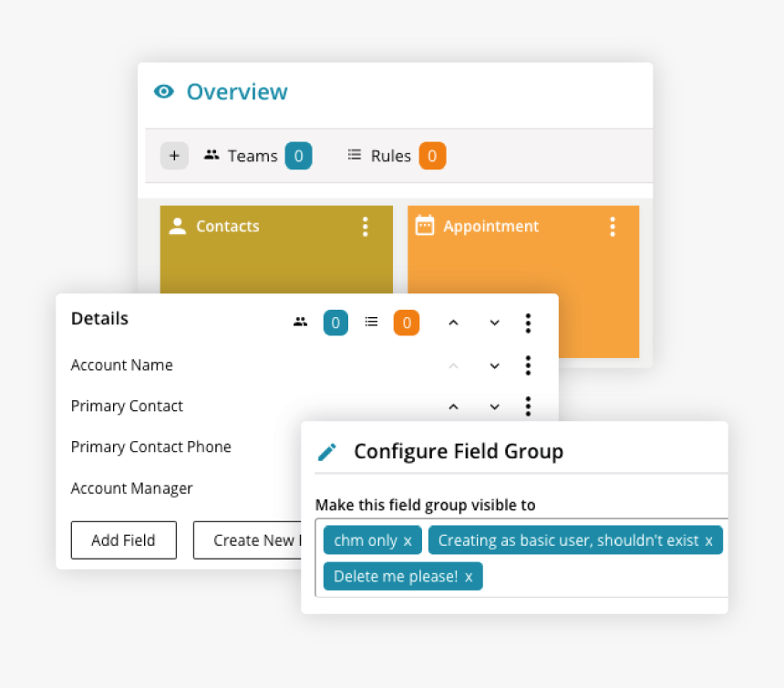Open Teams in the Overview toolbar
The image size is (784, 688).
click(x=242, y=156)
